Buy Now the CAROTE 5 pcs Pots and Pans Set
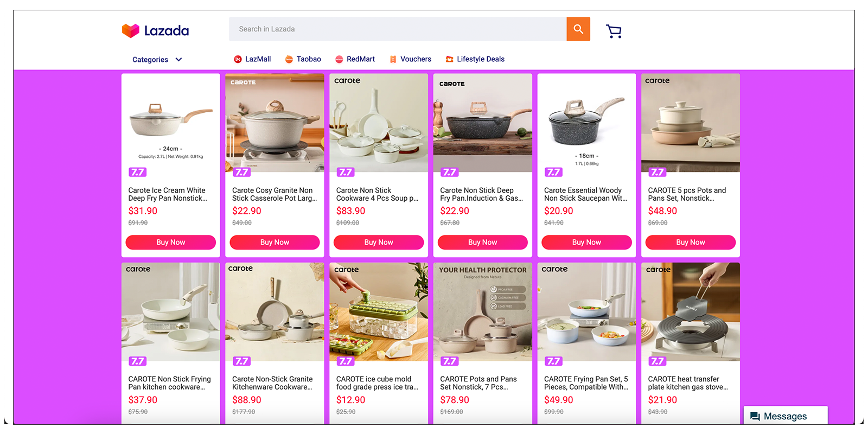The width and height of the screenshot is (868, 434). (690, 242)
